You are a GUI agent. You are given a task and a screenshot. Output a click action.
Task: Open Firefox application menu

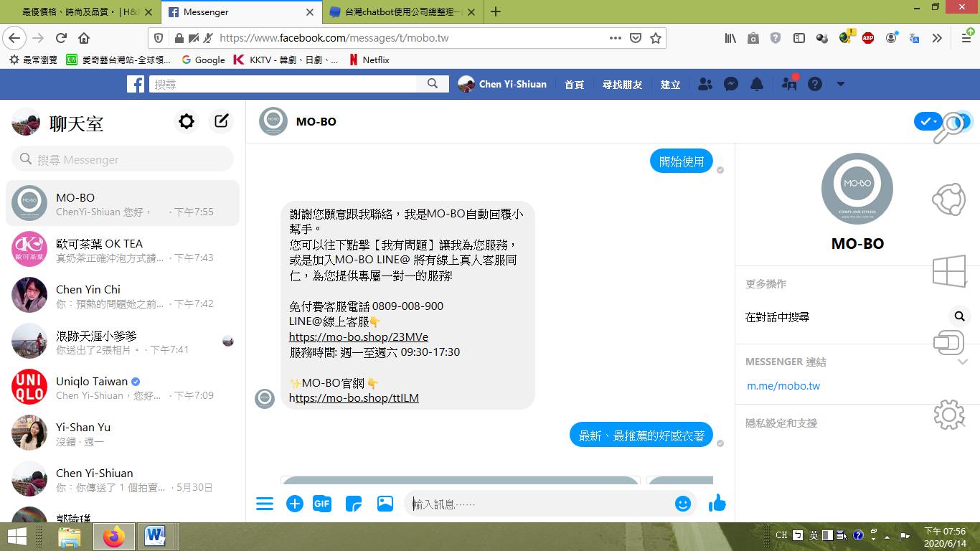click(x=966, y=38)
